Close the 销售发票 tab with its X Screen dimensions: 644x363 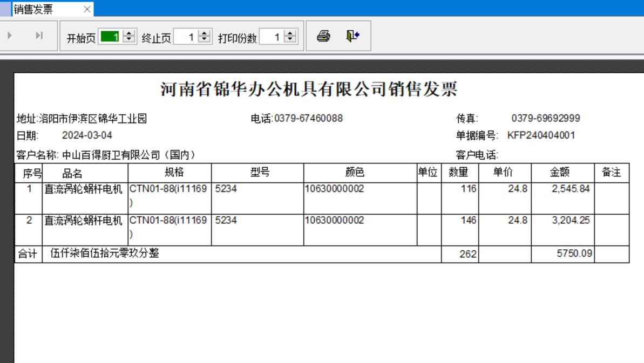click(87, 9)
